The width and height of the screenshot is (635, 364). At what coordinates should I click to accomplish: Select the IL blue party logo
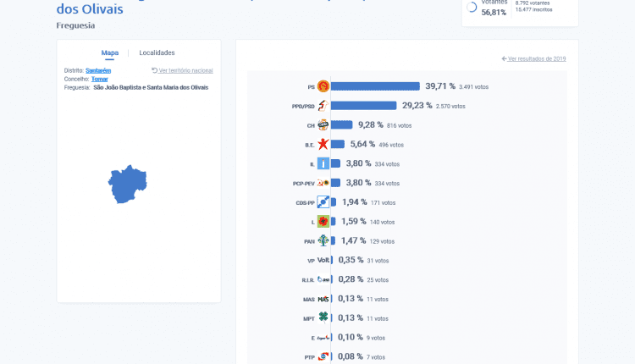click(x=323, y=163)
